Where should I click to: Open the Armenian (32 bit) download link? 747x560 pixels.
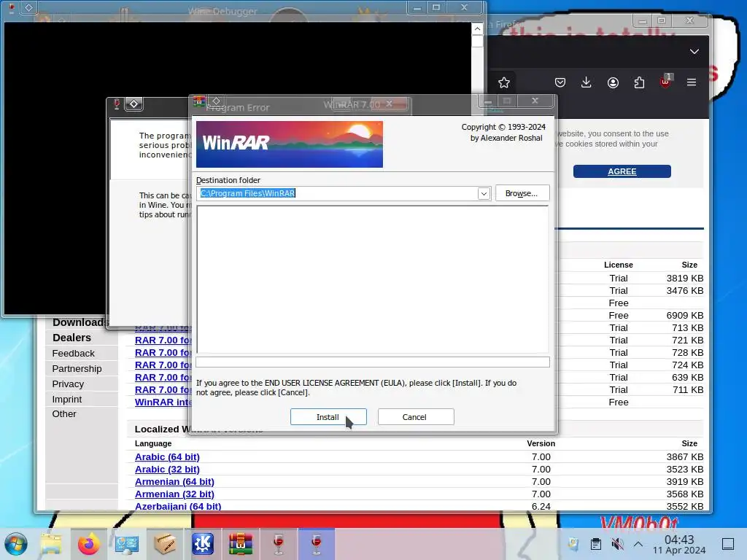click(174, 494)
